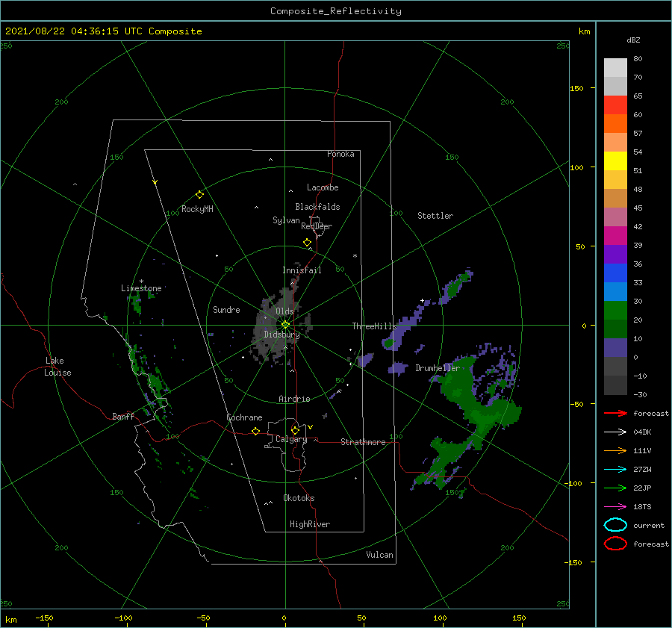
Task: Click the red forecast arrow legend icon
Action: pos(615,413)
